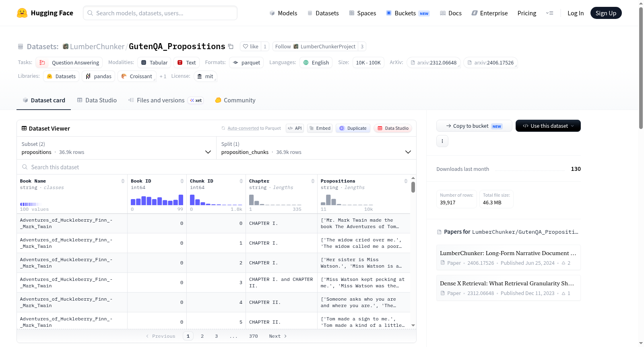The image size is (644, 347).
Task: Go to the Next page of rows
Action: [278, 336]
